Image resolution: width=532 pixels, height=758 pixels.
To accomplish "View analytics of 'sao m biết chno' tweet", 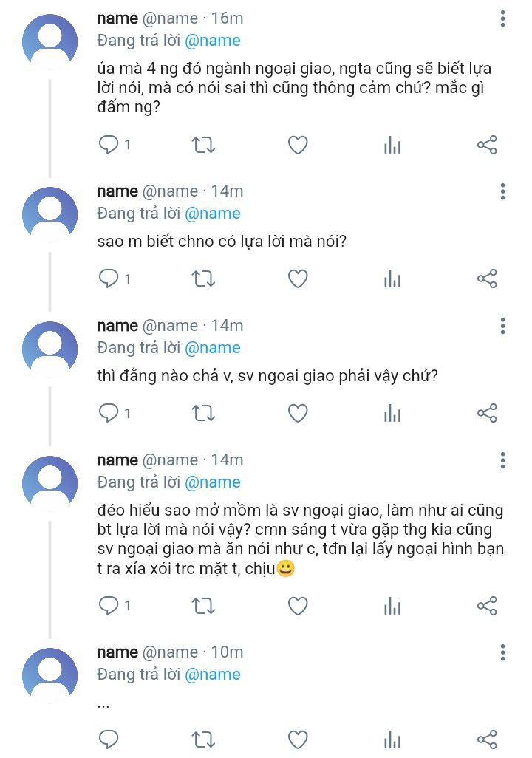I will [392, 279].
